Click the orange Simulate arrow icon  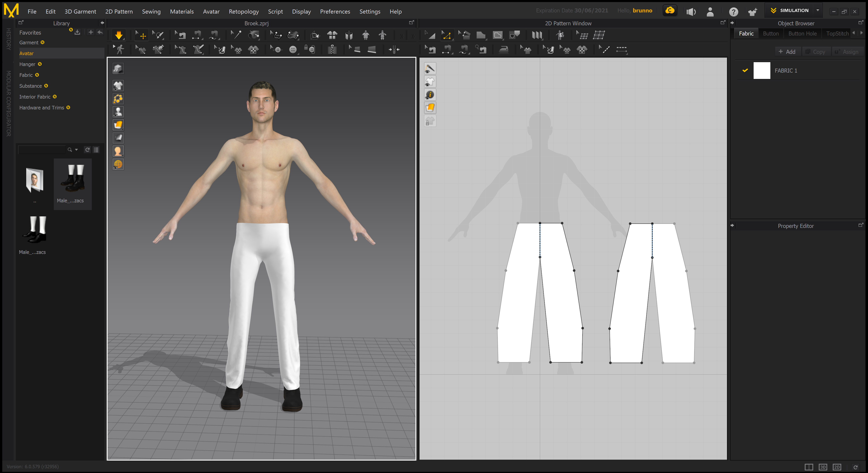(119, 35)
